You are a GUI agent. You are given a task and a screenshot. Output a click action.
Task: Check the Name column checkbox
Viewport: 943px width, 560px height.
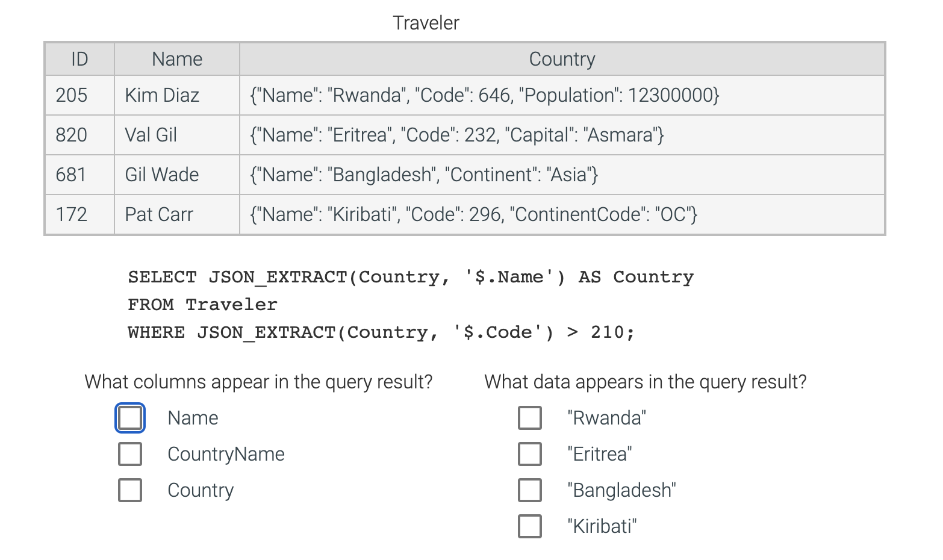coord(129,417)
